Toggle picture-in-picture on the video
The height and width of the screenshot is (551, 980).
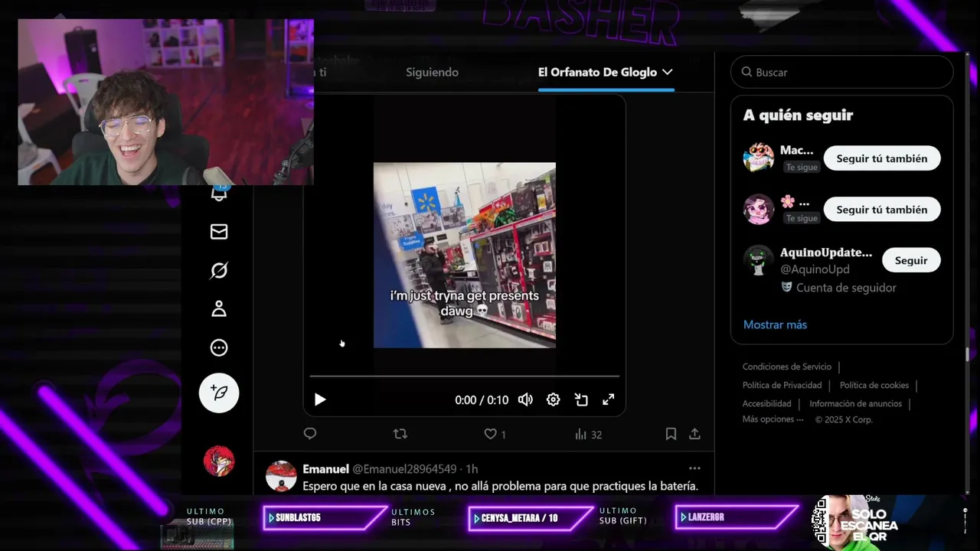click(x=581, y=399)
